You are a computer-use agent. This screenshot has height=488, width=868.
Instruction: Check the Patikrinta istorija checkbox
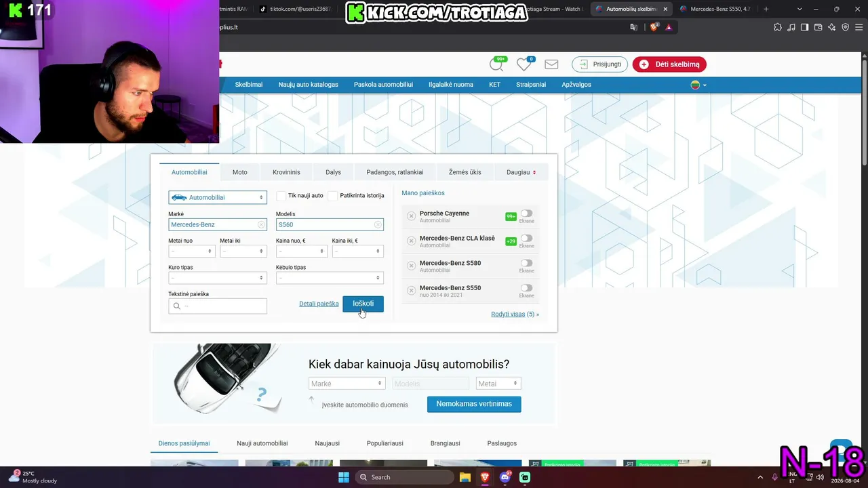pos(333,196)
